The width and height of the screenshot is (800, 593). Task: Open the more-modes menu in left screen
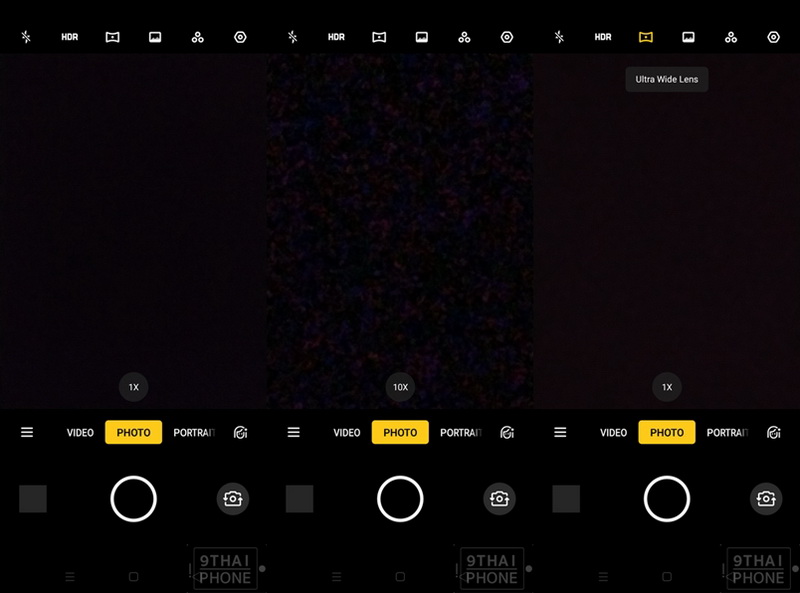coord(27,432)
